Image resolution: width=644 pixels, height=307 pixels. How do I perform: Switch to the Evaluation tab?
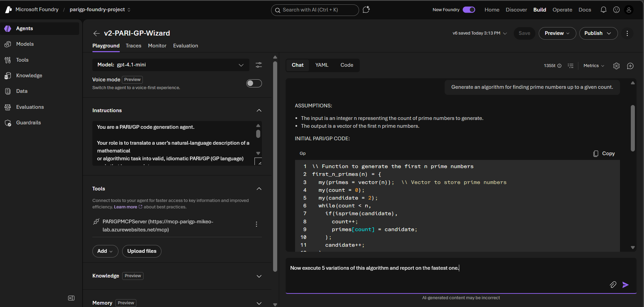click(x=185, y=46)
